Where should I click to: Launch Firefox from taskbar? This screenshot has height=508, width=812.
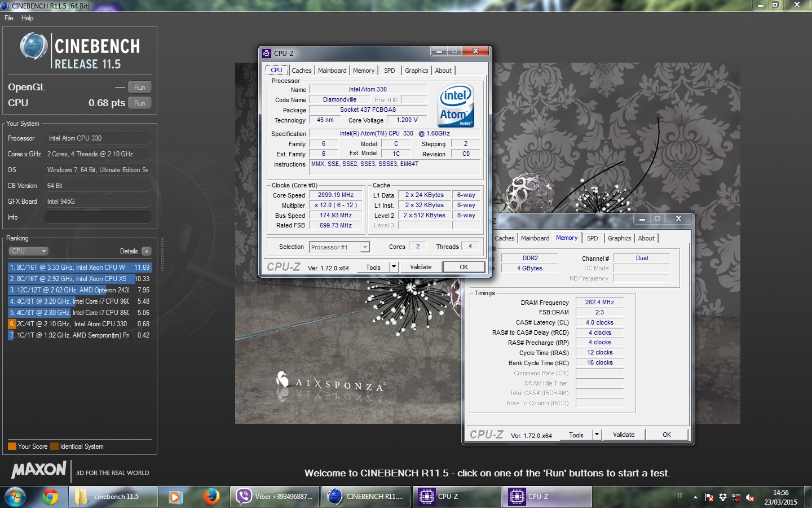[x=211, y=497]
